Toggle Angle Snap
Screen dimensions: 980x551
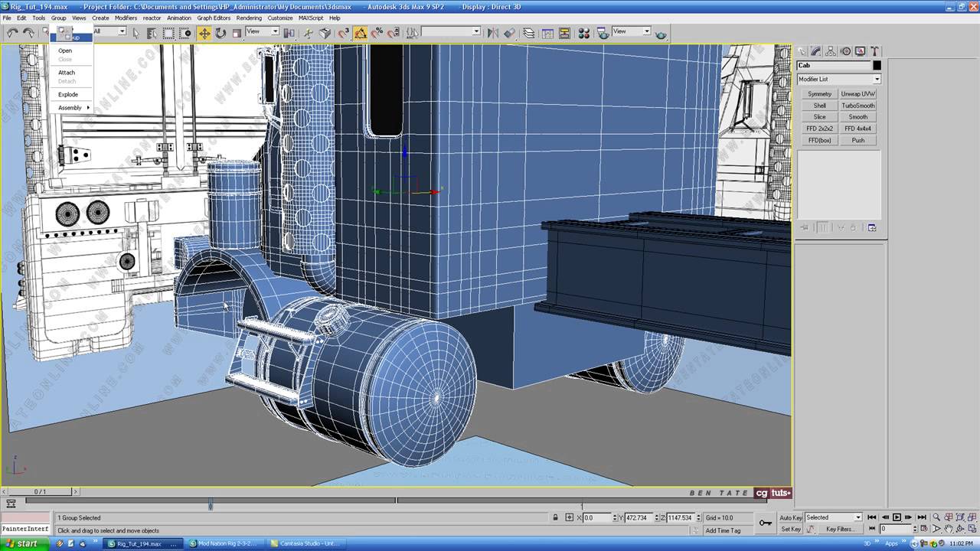tap(360, 33)
